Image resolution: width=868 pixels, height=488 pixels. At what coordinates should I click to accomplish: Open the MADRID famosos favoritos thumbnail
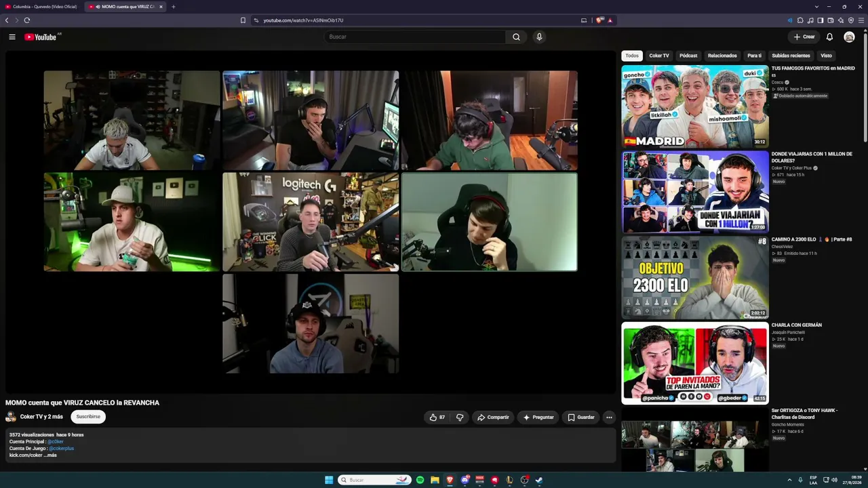tap(695, 106)
